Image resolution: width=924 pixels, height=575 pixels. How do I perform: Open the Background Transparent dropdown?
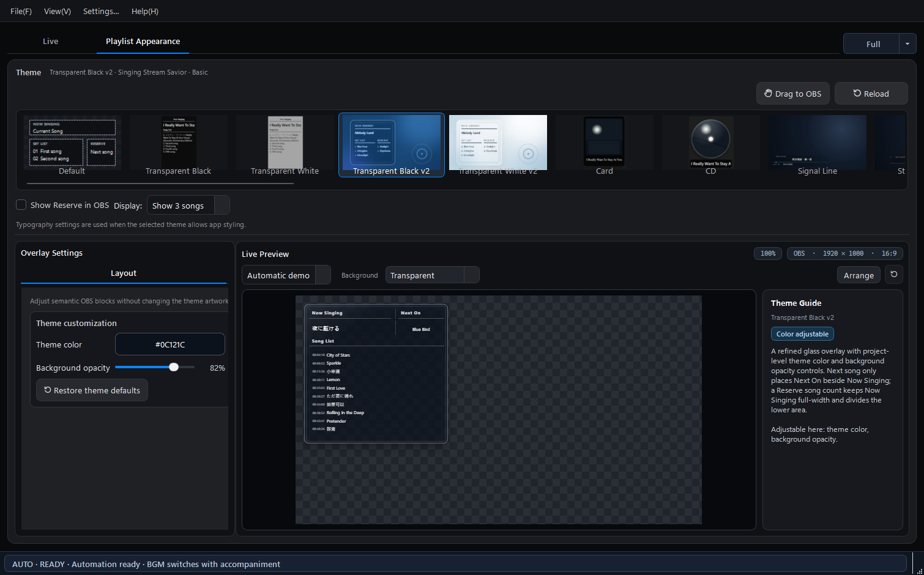click(x=433, y=275)
